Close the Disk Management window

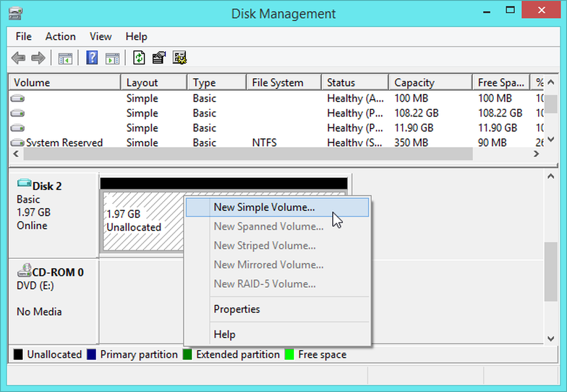541,10
